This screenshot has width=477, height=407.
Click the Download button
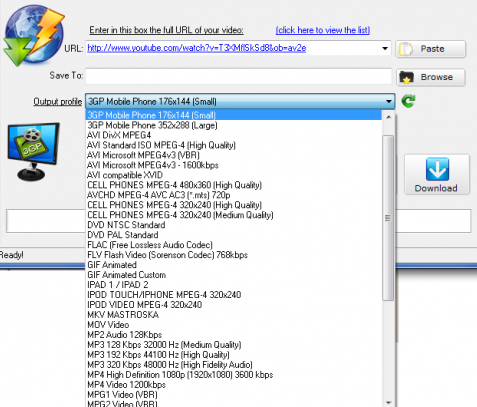point(437,174)
